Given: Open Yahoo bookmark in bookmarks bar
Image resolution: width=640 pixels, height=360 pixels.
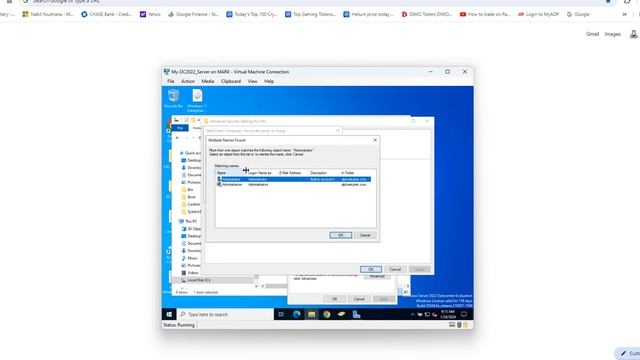Looking at the screenshot, I should [151, 14].
